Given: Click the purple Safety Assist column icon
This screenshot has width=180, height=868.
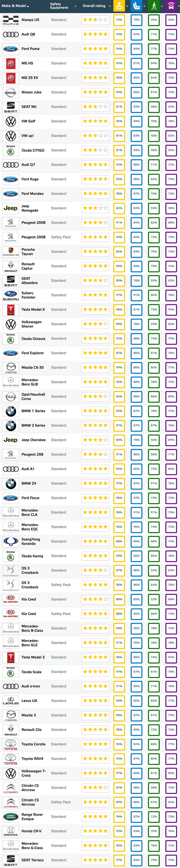Looking at the screenshot, I should point(171,6).
